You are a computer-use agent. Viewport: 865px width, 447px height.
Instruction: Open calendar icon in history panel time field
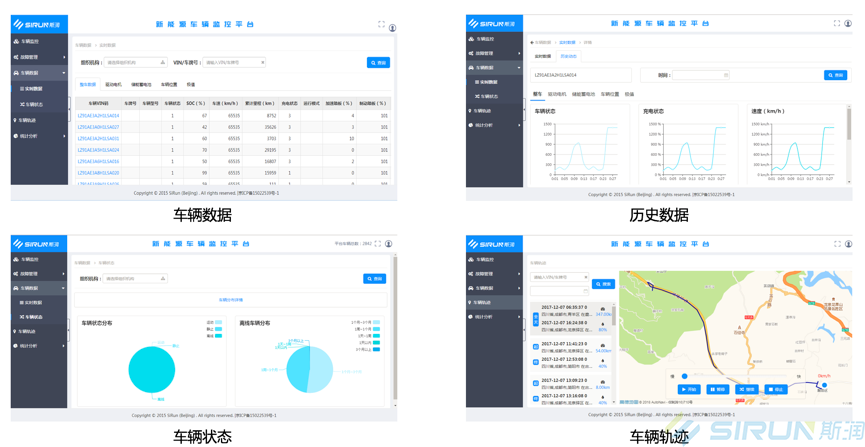pyautogui.click(x=726, y=75)
